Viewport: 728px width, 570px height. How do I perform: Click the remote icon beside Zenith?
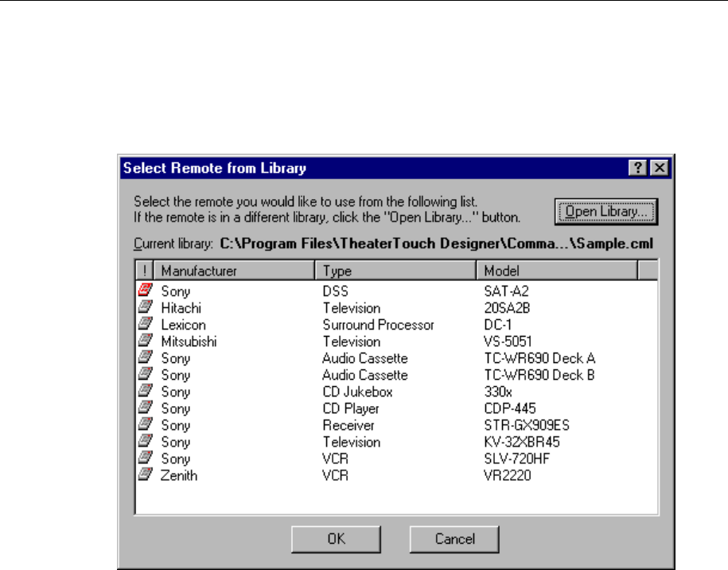pos(146,474)
